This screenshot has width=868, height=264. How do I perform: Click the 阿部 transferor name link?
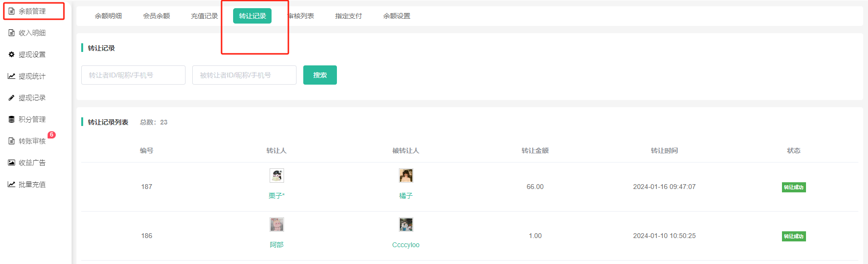(276, 245)
